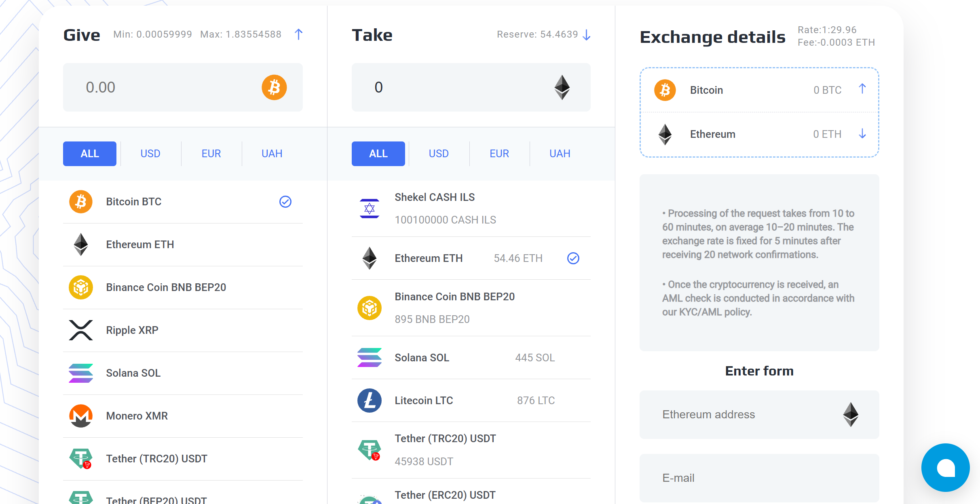This screenshot has height=504, width=980.
Task: Click the Ethereum icon in Take amount field
Action: click(562, 87)
